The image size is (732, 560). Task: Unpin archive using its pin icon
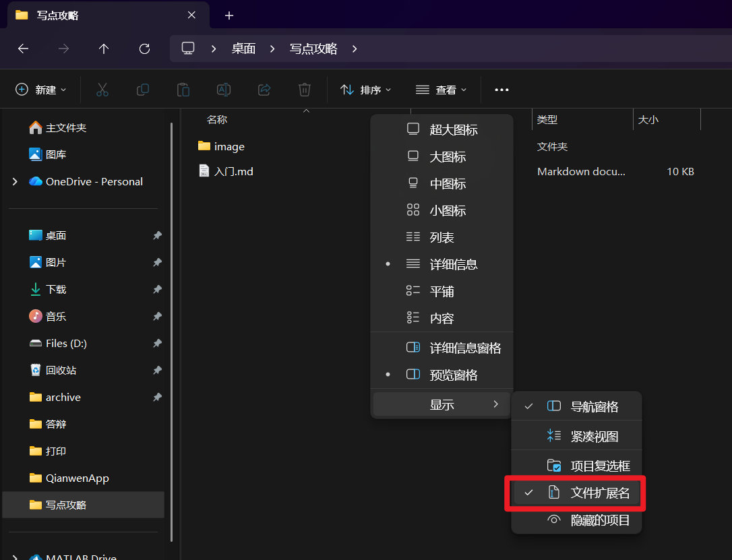point(157,397)
